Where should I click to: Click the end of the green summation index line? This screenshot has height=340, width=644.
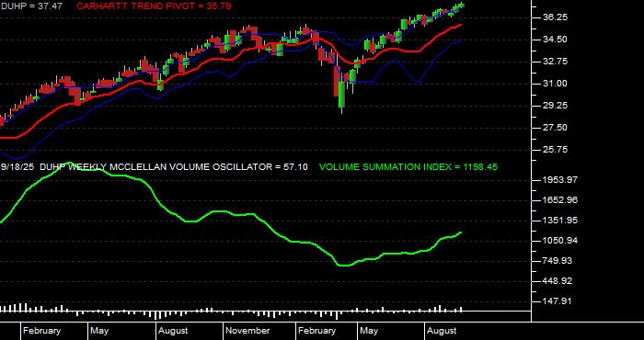coord(461,232)
